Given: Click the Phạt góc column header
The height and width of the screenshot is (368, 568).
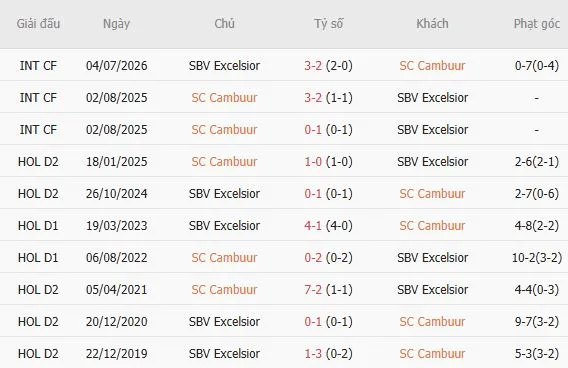Looking at the screenshot, I should tap(536, 24).
